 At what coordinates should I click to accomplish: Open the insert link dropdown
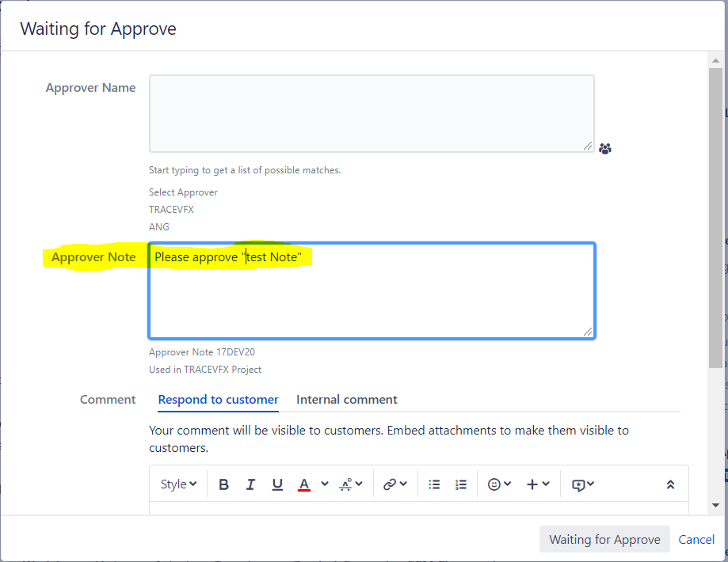coord(393,484)
